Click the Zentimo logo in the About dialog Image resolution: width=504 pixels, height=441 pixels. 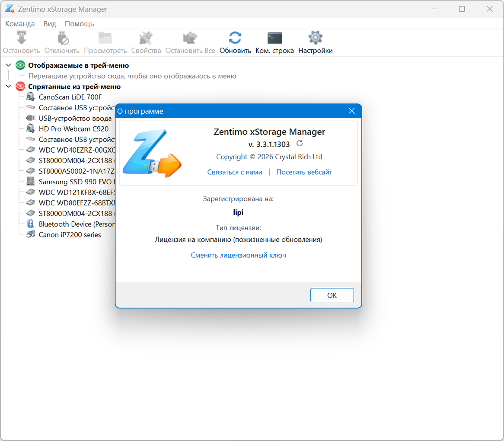152,153
